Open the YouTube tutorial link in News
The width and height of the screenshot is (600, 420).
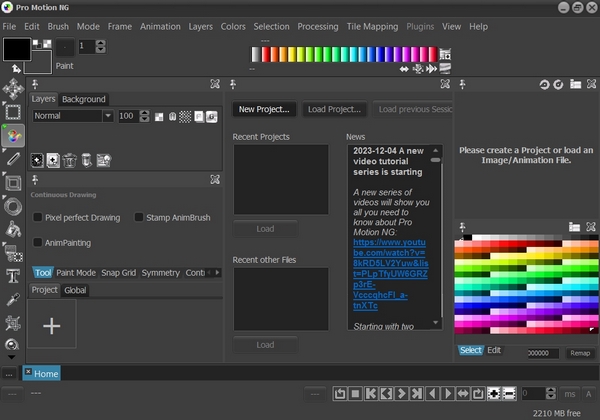click(390, 274)
